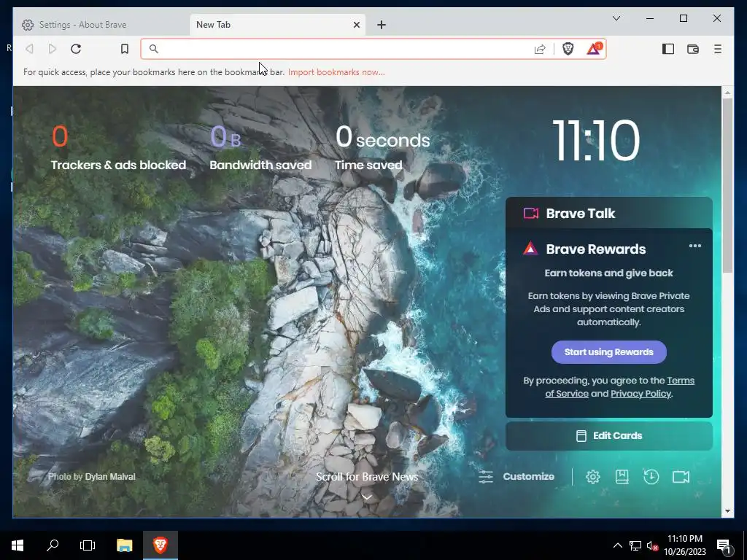Open the Brave Wallet icon

(693, 49)
